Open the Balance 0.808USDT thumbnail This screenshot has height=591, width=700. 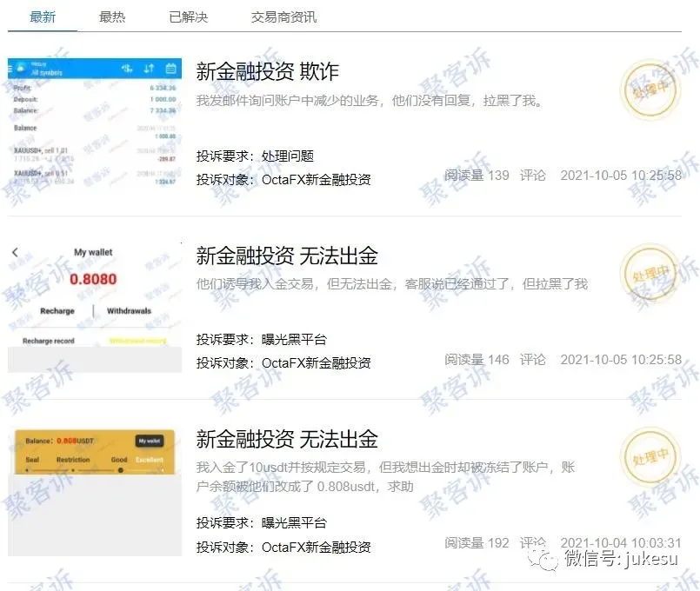(x=95, y=492)
